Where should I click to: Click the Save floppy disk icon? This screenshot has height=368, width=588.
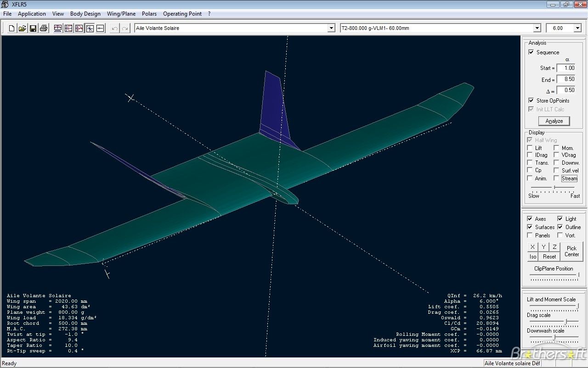tap(33, 28)
